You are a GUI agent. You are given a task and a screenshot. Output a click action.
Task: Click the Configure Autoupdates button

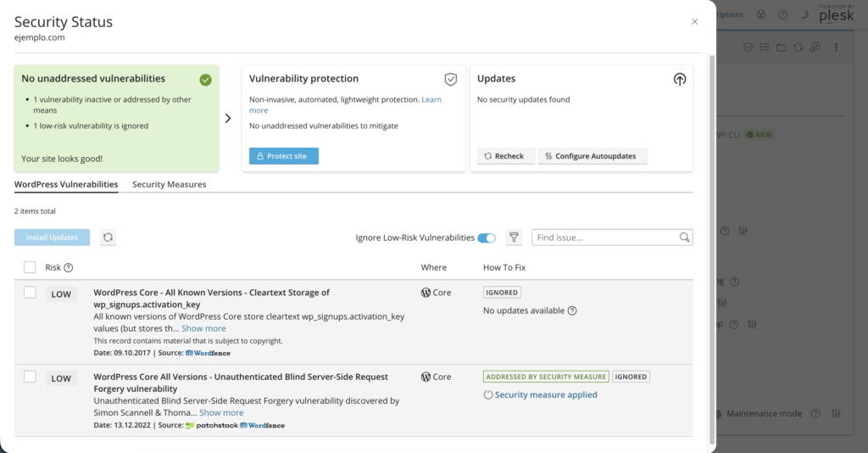coord(593,156)
